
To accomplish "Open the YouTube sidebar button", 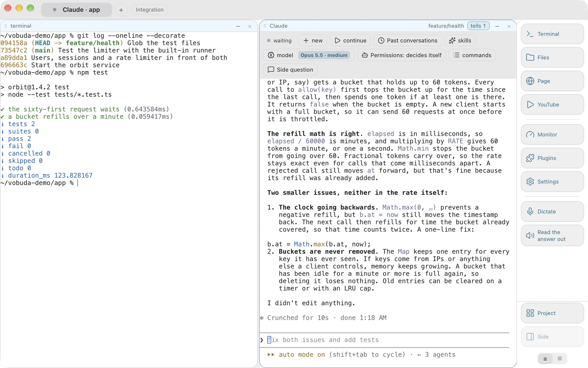I will [x=552, y=105].
